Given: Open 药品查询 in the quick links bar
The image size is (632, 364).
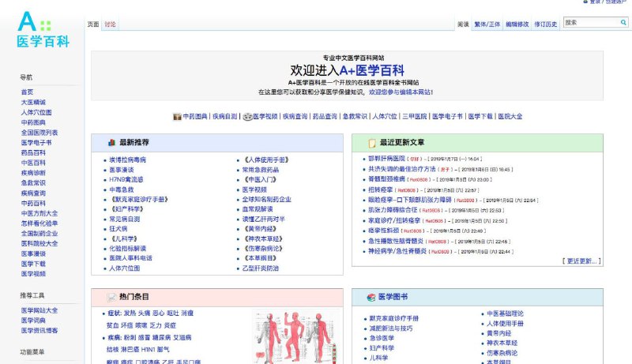Looking at the screenshot, I should coord(325,116).
